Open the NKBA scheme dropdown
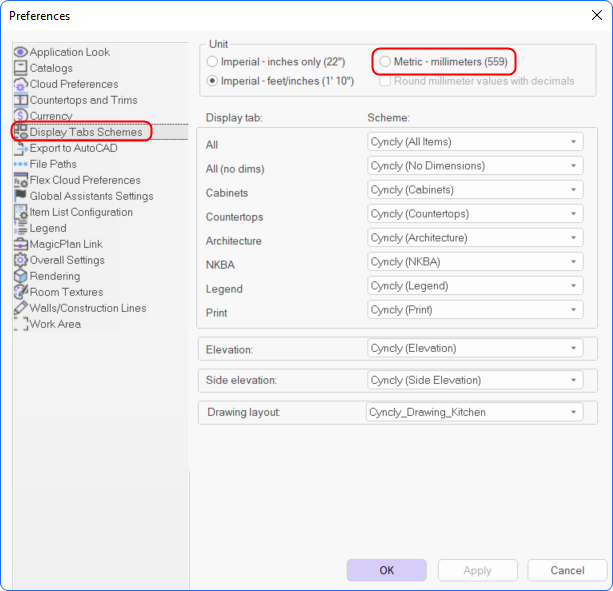The width and height of the screenshot is (613, 591). click(475, 261)
